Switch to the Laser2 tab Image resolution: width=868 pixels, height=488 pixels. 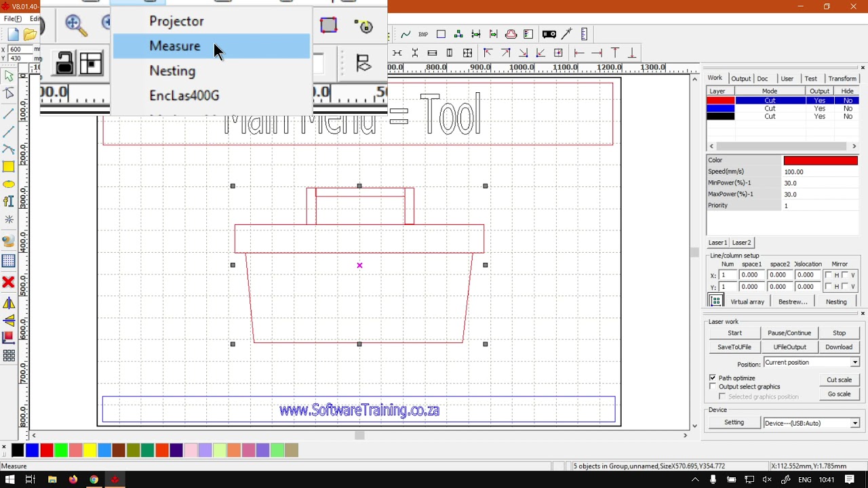coord(741,243)
